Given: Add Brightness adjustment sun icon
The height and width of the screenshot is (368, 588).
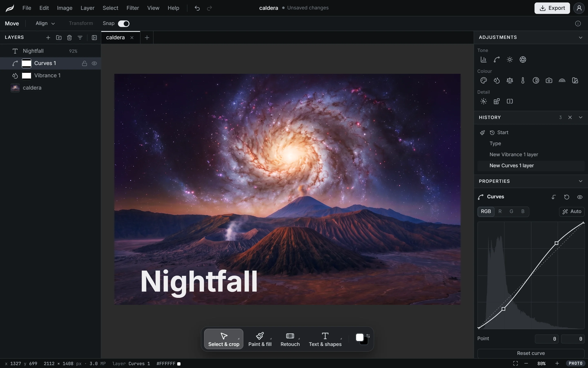Looking at the screenshot, I should tap(510, 60).
